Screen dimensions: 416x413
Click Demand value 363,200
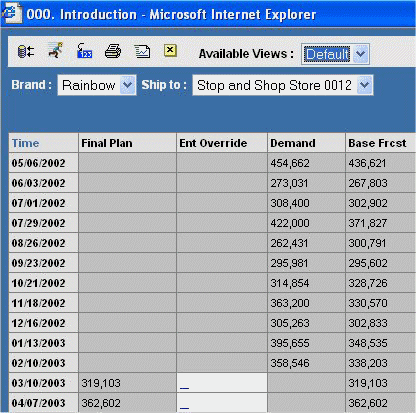coord(290,303)
